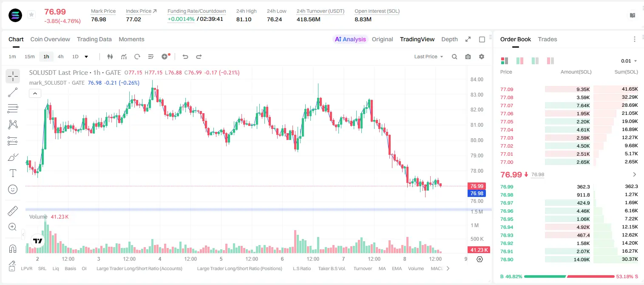
Task: Toggle the magnet snap mode
Action: click(13, 249)
